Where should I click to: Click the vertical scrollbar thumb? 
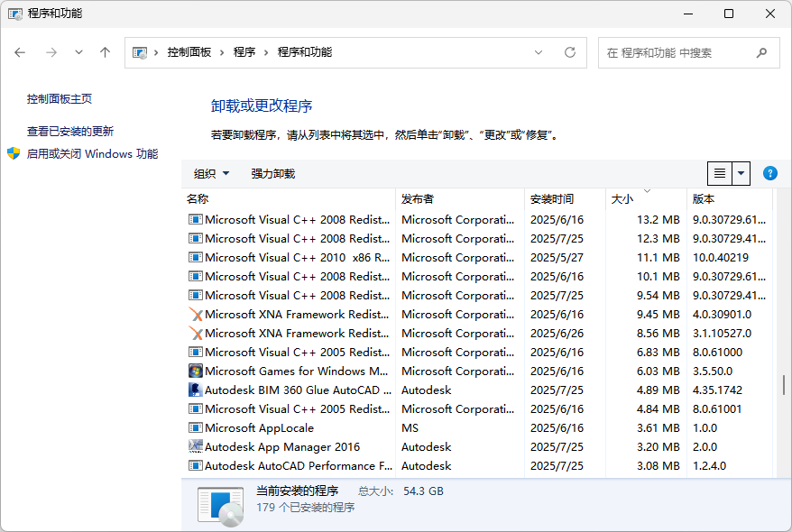coord(783,385)
